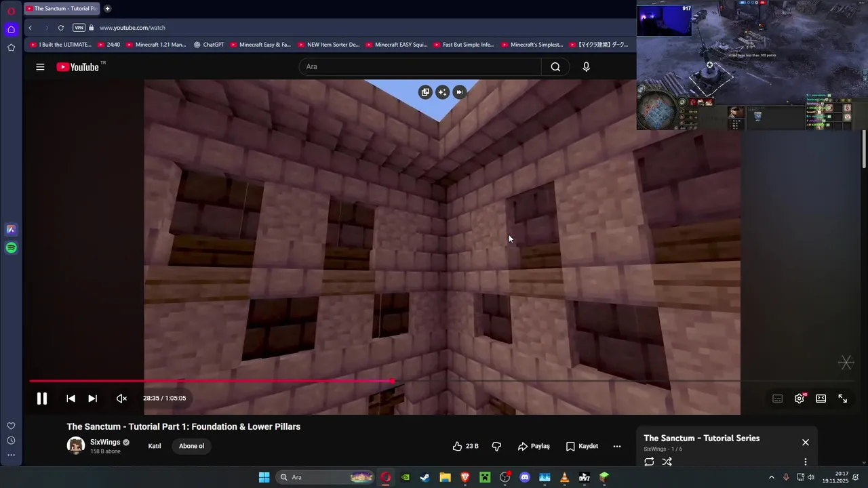Toggle the Opera VPN badge
Screen dimensions: 868x488
pos(79,28)
